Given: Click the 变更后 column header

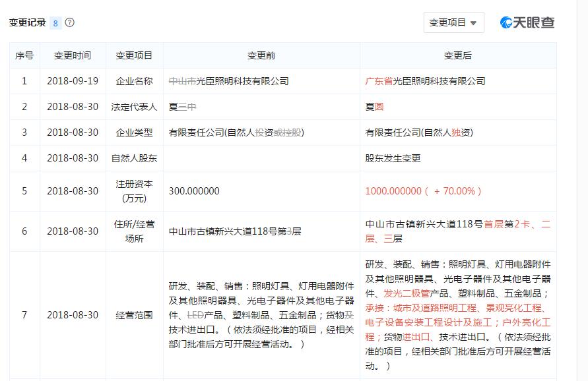Looking at the screenshot, I should point(458,55).
